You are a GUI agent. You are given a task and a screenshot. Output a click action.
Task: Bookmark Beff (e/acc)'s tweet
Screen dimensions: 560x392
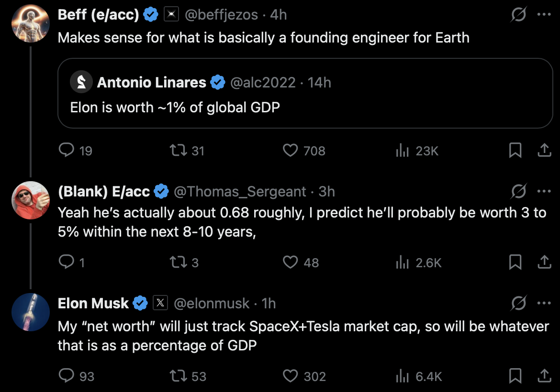point(515,151)
